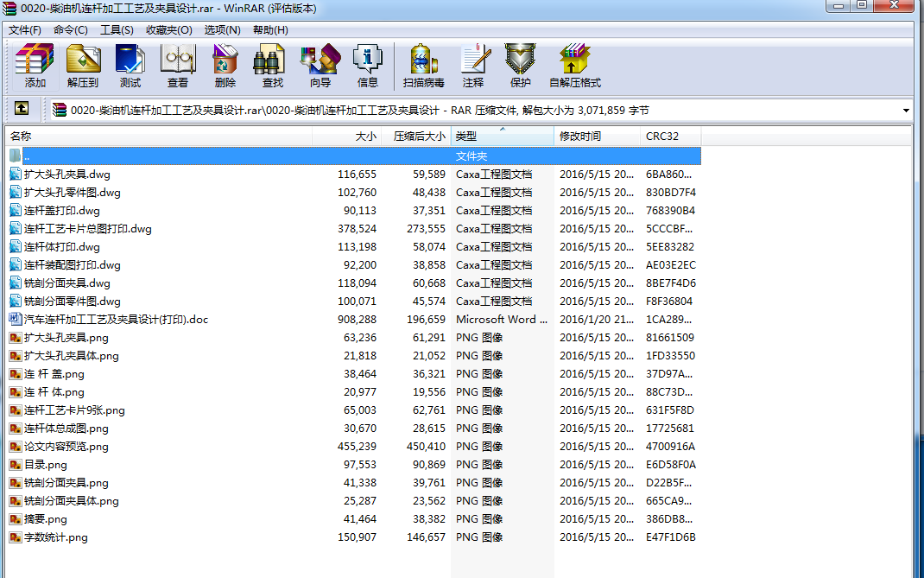The height and width of the screenshot is (578, 924).
Task: Click icon of 连杆盖打印.dwg
Action: 16,211
